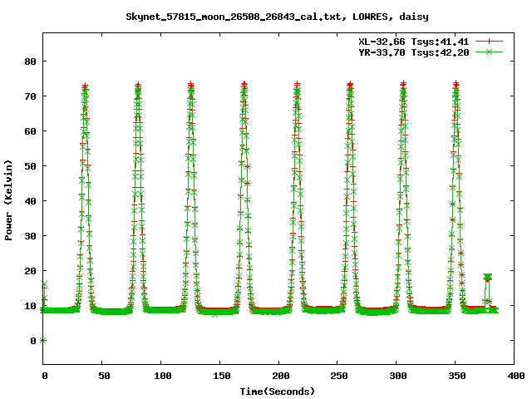Click the small calibration spike near 375 seconds
Screen dimensions: 532x399
pos(488,277)
